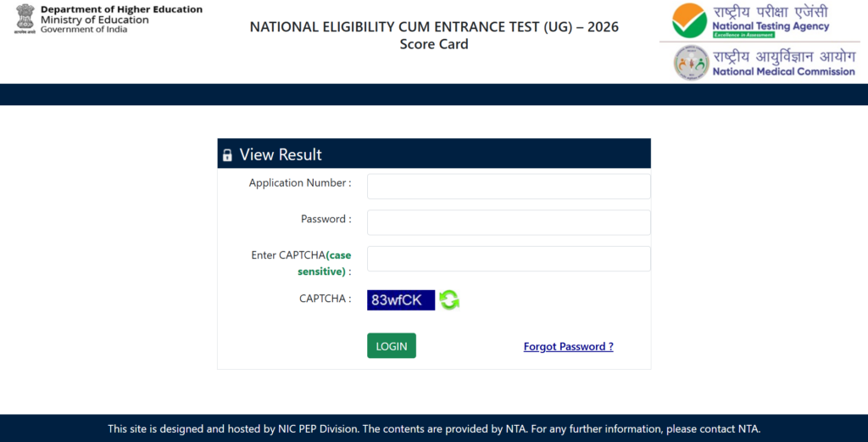The width and height of the screenshot is (868, 442).
Task: Click the CAPTCHA image showing 83wfCK
Action: pos(401,300)
